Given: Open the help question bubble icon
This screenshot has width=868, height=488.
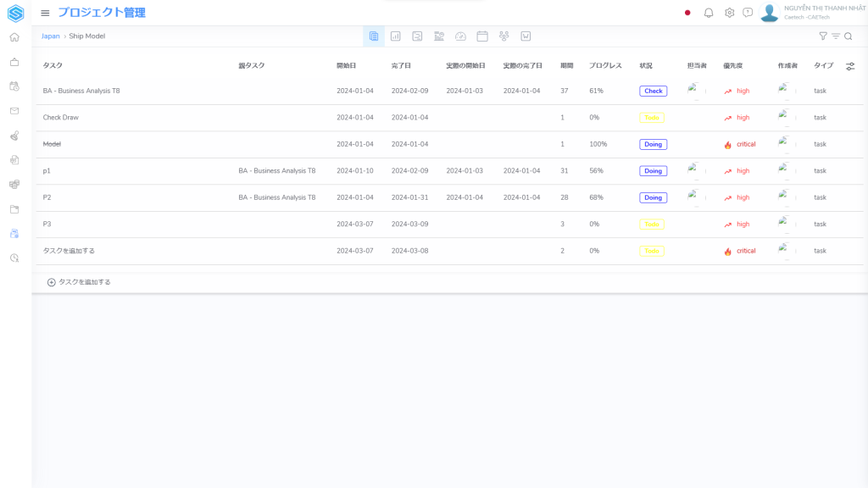Looking at the screenshot, I should click(x=748, y=13).
